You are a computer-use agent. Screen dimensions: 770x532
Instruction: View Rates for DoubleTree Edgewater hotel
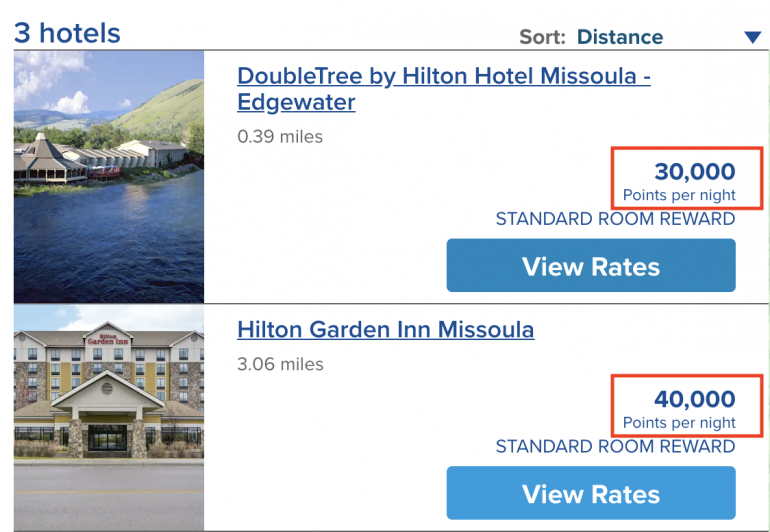tap(590, 266)
